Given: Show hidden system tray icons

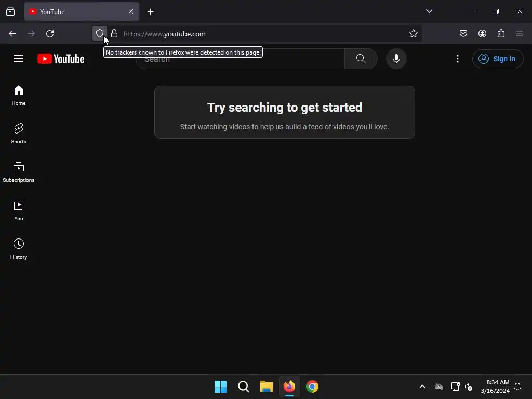Looking at the screenshot, I should click(422, 387).
